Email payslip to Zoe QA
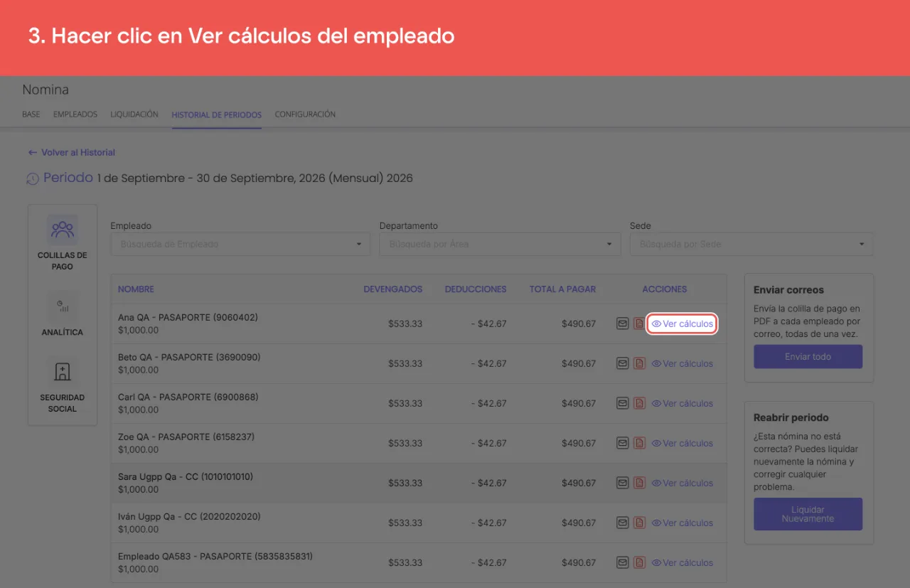Screen dimensions: 910x588 coord(622,443)
